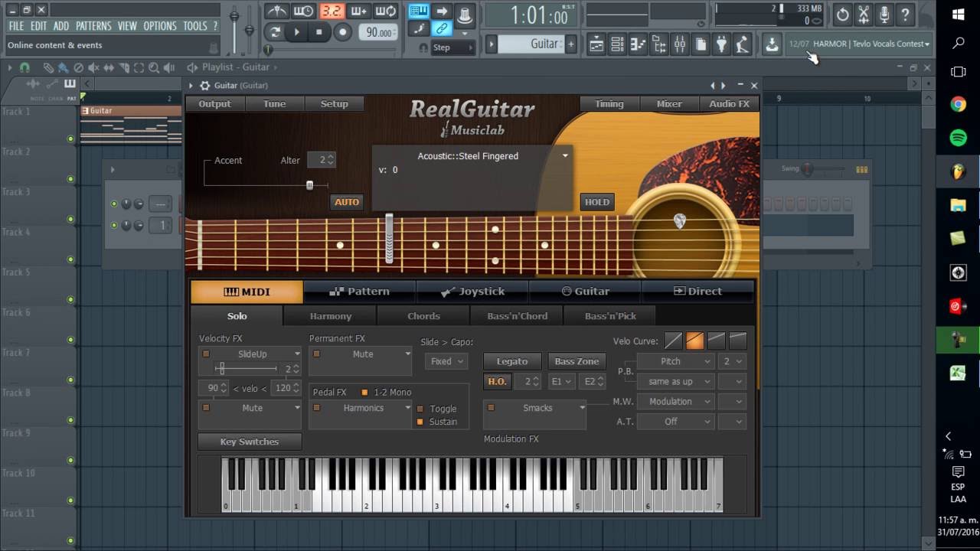Enable the Smacks Modulation FX checkbox

pos(491,408)
